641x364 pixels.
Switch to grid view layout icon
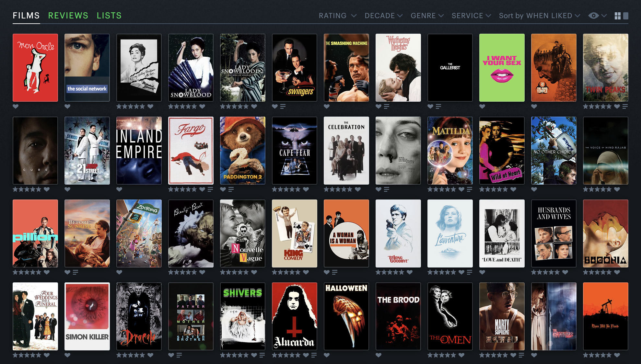point(618,16)
